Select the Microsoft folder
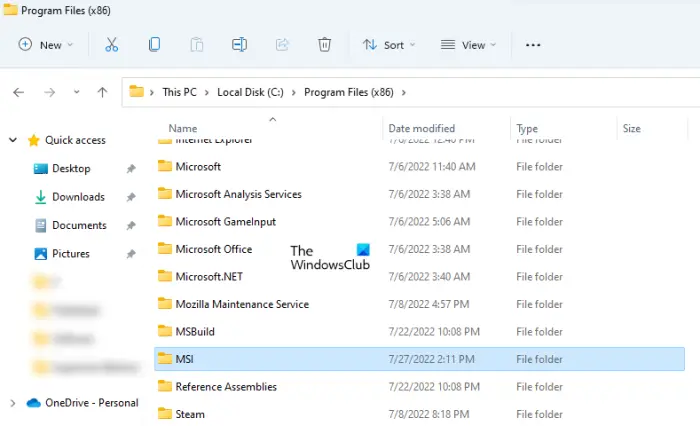 tap(198, 167)
